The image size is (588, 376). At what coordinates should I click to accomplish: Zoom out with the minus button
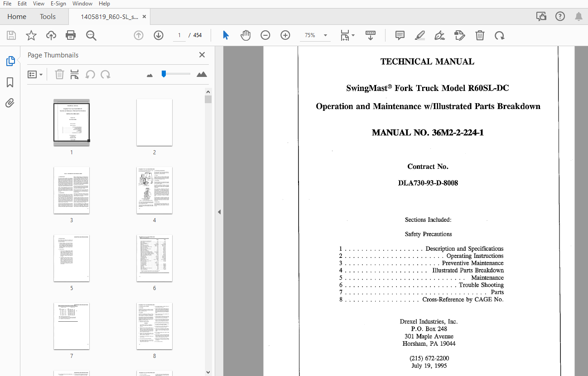click(265, 35)
